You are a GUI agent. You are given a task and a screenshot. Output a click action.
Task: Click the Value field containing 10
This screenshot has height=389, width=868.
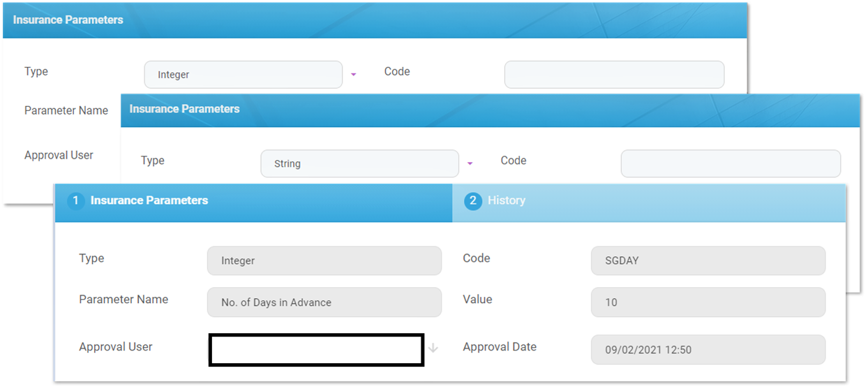click(708, 302)
